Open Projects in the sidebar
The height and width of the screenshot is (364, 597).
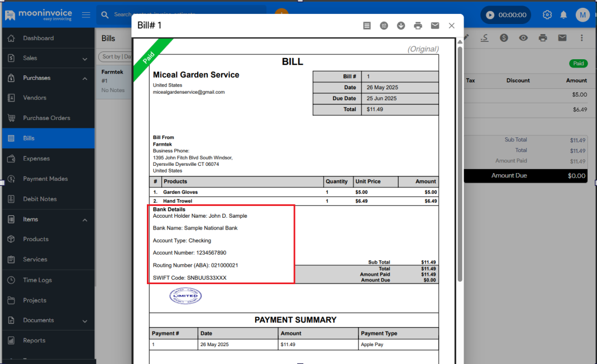click(48, 300)
